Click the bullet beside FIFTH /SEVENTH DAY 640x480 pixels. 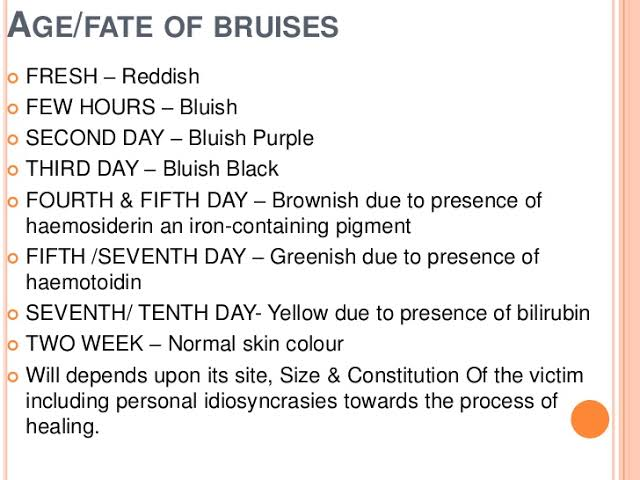(x=13, y=258)
